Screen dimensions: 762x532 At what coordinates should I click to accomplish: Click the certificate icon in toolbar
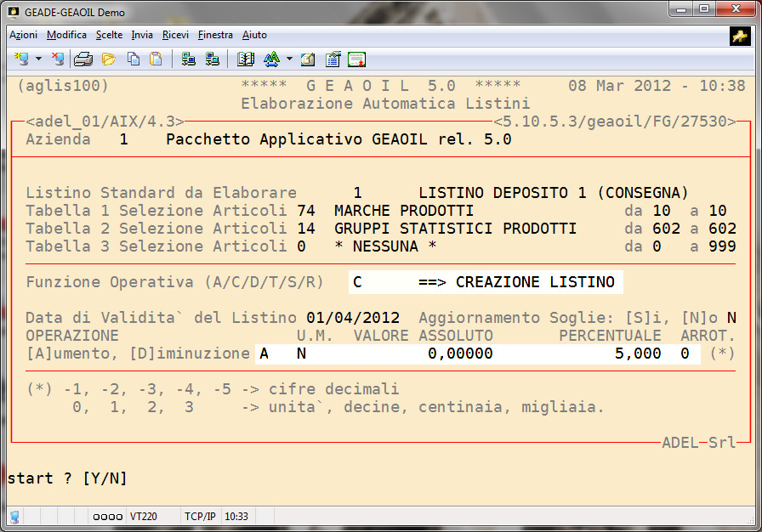click(x=356, y=59)
